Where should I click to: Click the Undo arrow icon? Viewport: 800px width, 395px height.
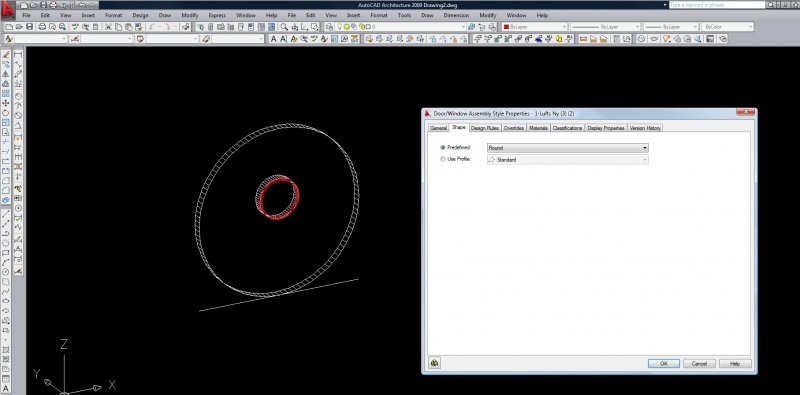152,27
